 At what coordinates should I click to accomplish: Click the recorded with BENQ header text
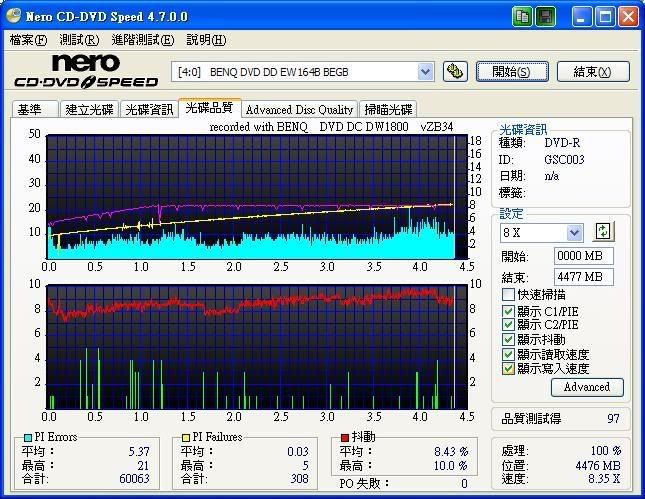click(331, 127)
